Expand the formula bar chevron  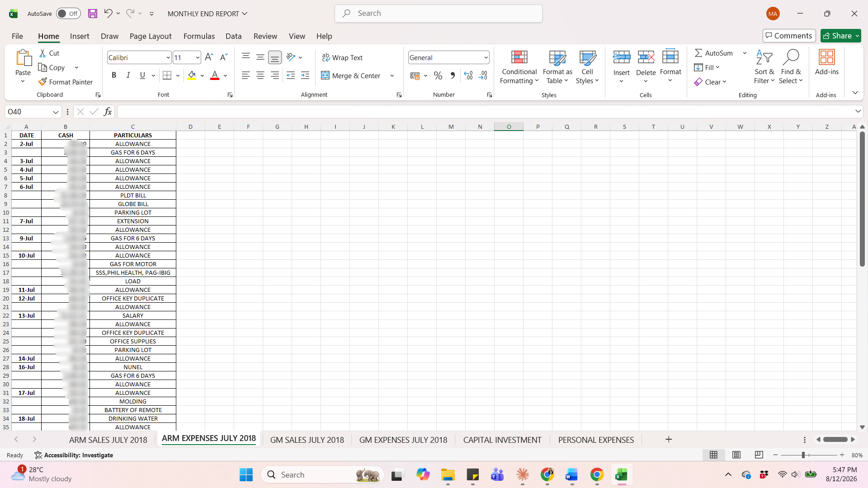[x=858, y=111]
